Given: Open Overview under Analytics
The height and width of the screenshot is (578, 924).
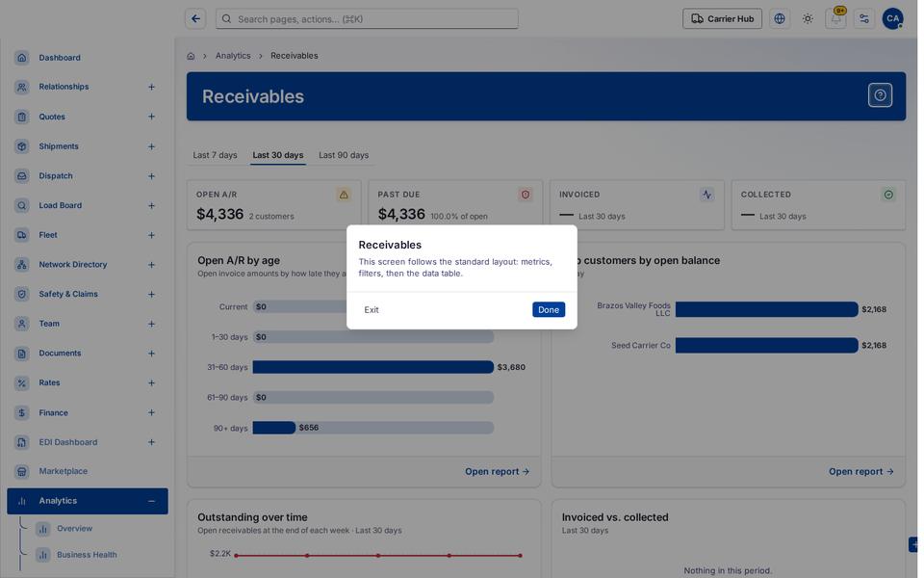Looking at the screenshot, I should click(74, 529).
